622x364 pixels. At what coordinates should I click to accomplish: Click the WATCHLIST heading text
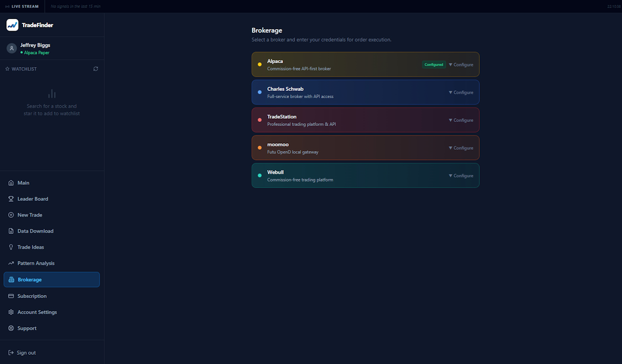[x=24, y=69]
